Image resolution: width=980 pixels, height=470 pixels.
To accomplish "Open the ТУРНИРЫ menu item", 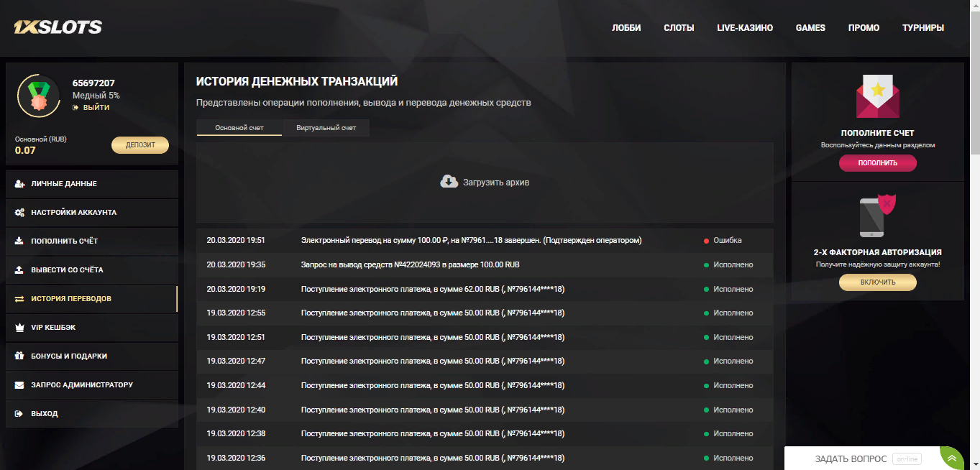I will 923,28.
